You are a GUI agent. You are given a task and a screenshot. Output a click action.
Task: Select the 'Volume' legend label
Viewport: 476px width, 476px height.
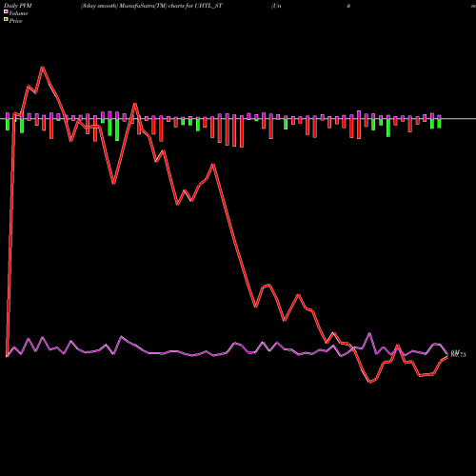[18, 13]
